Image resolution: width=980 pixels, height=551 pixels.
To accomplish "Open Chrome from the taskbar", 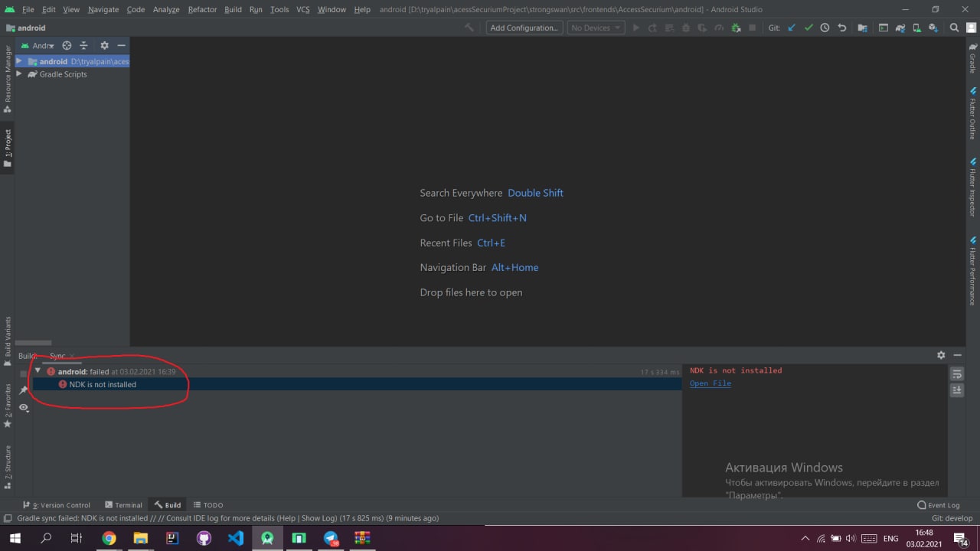I will pos(109,538).
